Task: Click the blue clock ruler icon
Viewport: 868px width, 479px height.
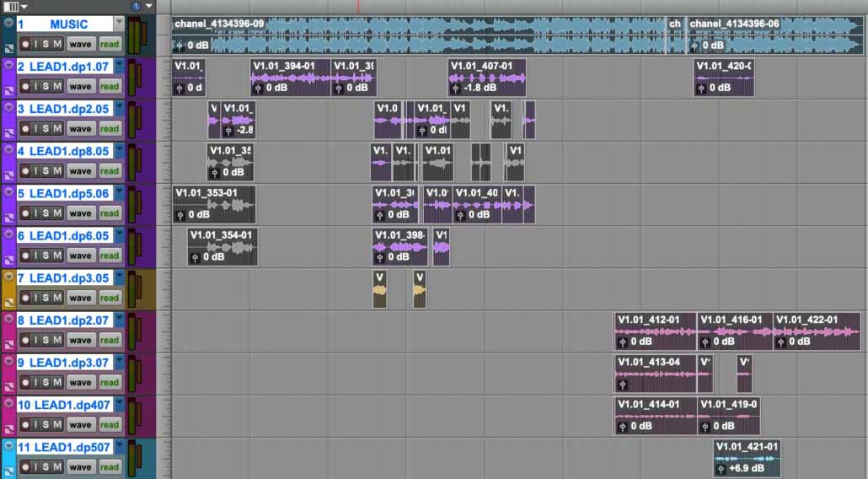Action: (x=137, y=7)
